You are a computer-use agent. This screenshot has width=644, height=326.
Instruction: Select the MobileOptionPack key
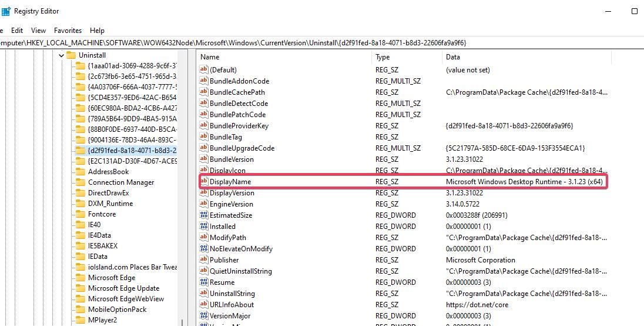[x=117, y=310]
